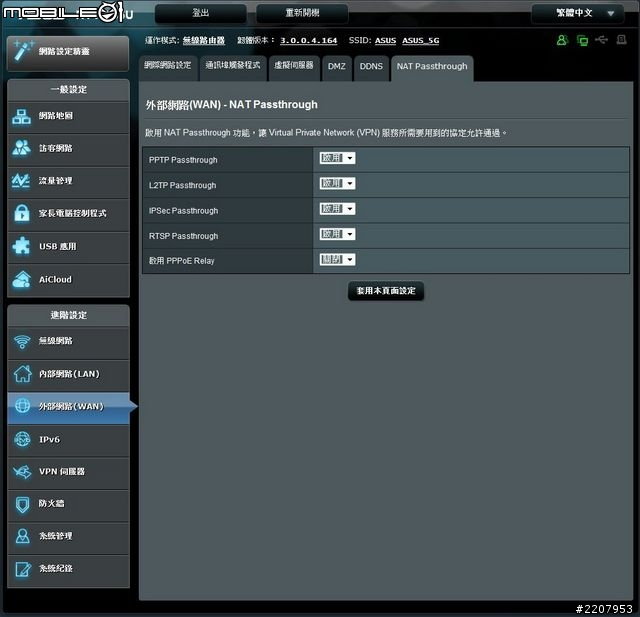This screenshot has width=640, height=617.
Task: Switch to the DDNS tab
Action: click(371, 66)
